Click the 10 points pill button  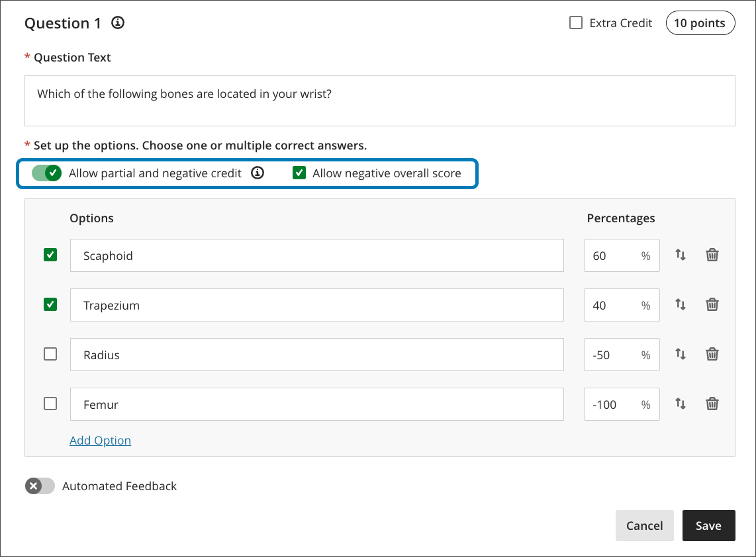700,23
